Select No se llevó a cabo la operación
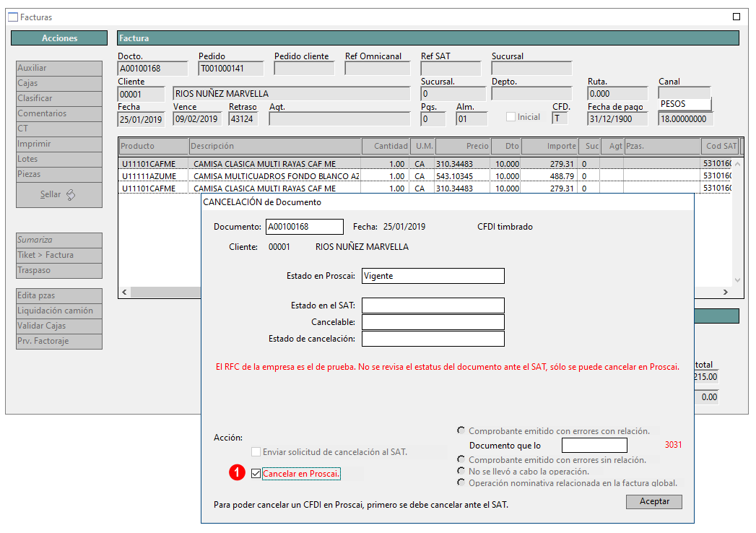 coord(461,471)
